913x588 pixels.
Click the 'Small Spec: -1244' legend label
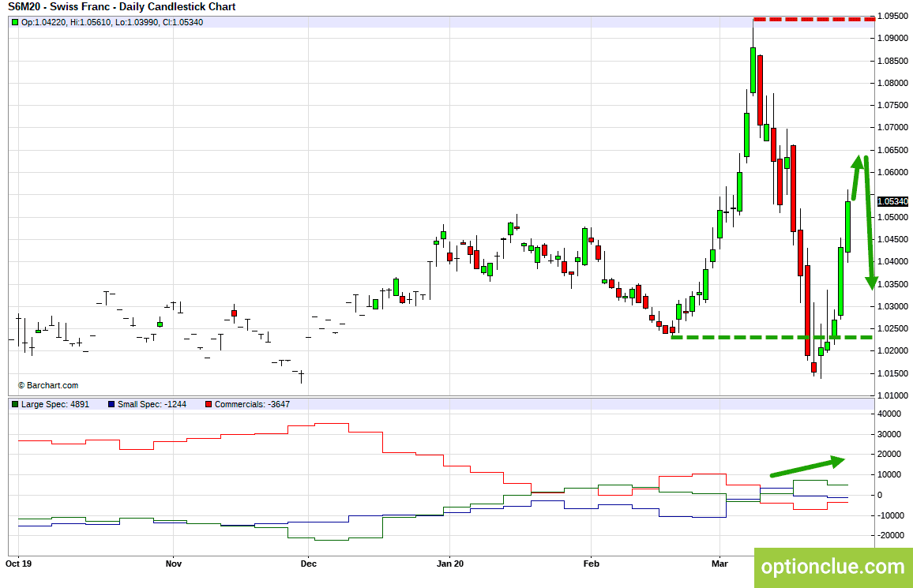pos(152,404)
